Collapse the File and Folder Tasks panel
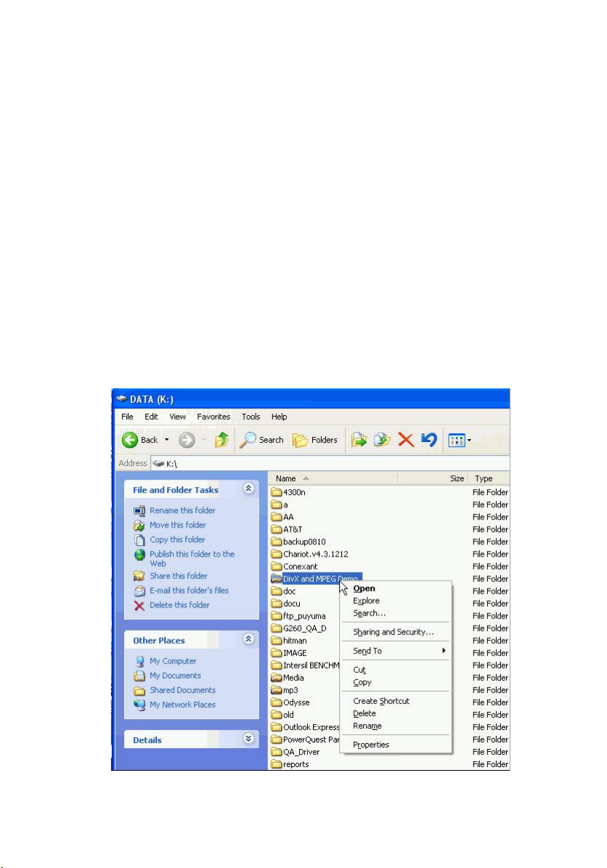Viewport: 607px width, 868px height. click(x=248, y=488)
